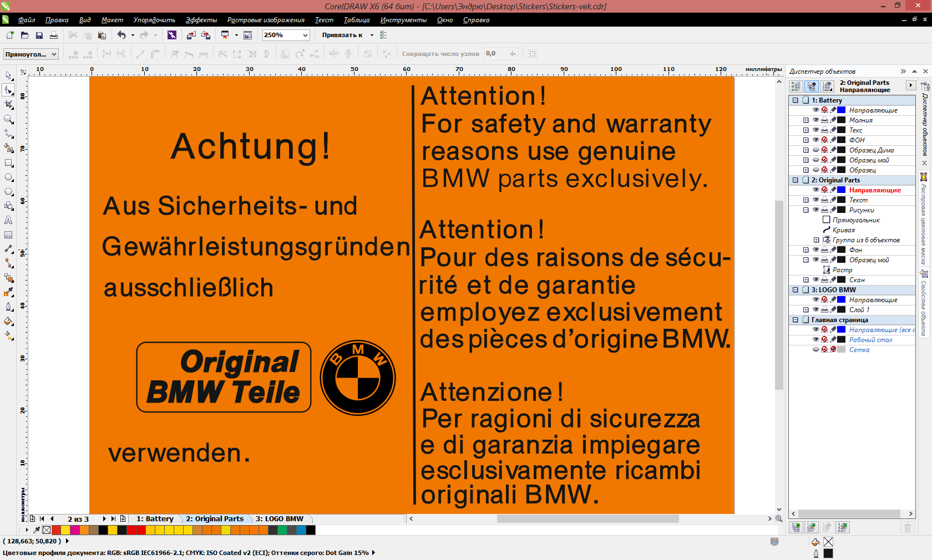This screenshot has width=932, height=560.
Task: Open the Эффекты menu
Action: (201, 20)
